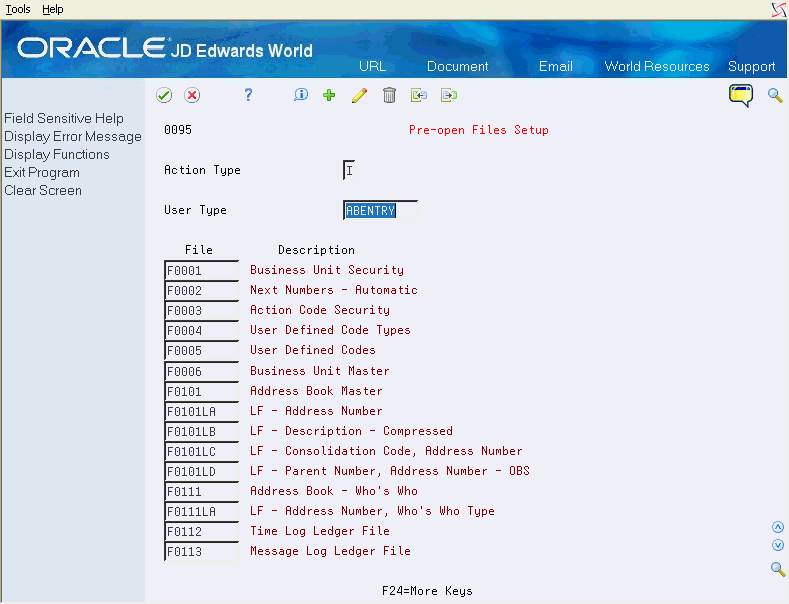
Task: Open the World Resources link
Action: click(x=657, y=66)
